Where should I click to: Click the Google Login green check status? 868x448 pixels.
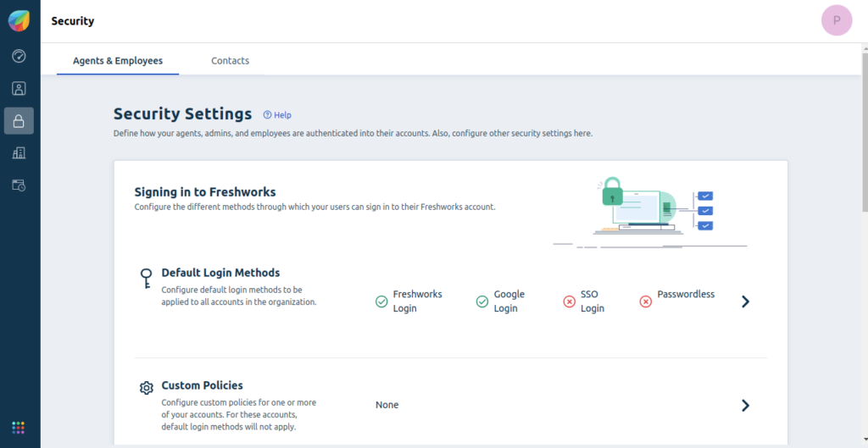point(482,301)
